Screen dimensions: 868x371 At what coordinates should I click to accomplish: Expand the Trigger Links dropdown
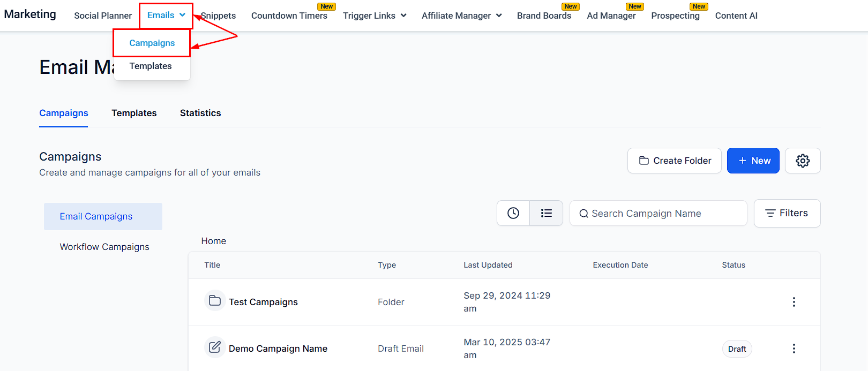click(x=375, y=16)
